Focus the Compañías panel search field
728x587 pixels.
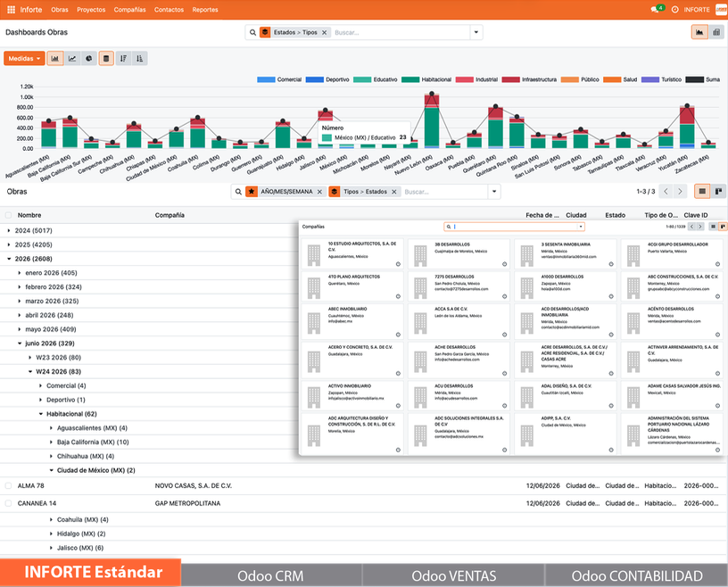514,227
